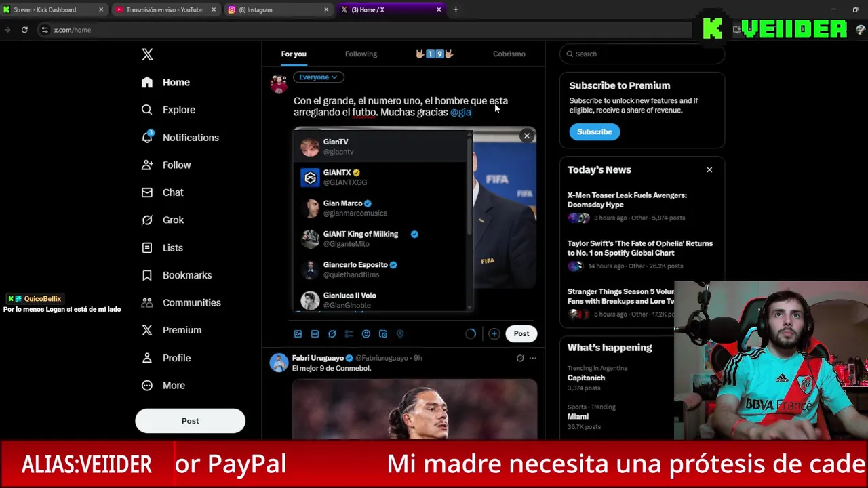The height and width of the screenshot is (488, 868).
Task: Click Grok icon on Fabri Uruguayo's post
Action: point(520,358)
